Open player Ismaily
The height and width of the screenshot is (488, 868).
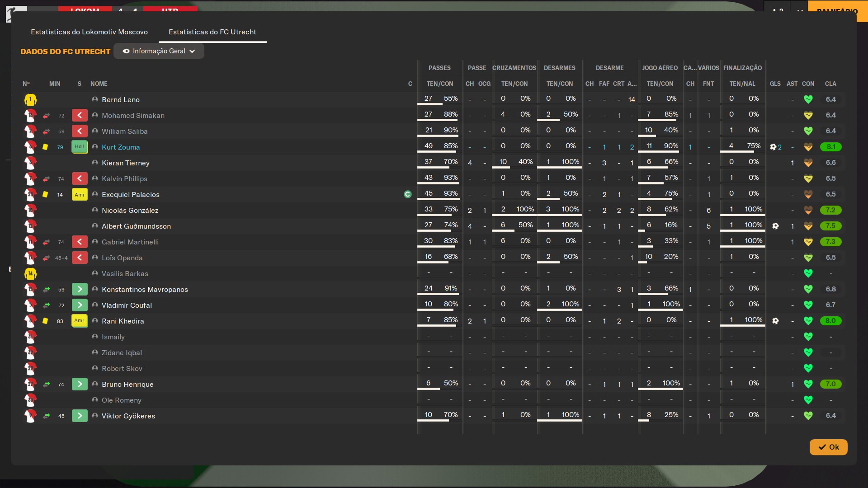[x=113, y=337]
